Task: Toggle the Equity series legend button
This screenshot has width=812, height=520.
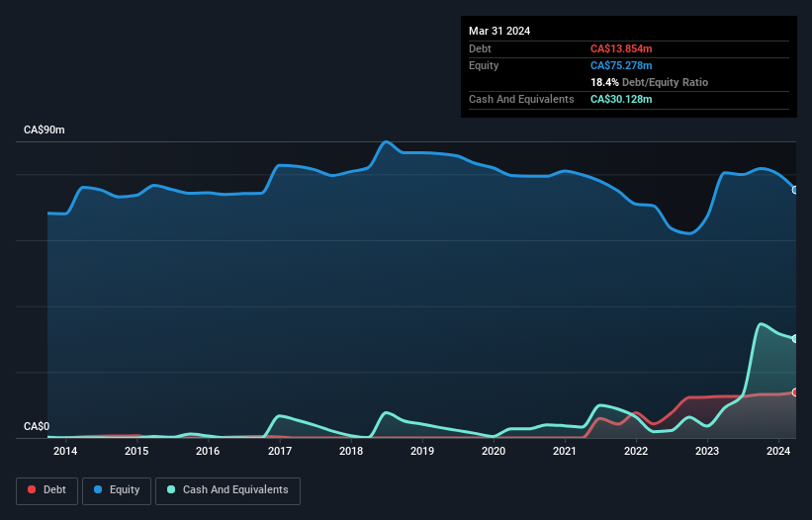Action: (x=117, y=490)
